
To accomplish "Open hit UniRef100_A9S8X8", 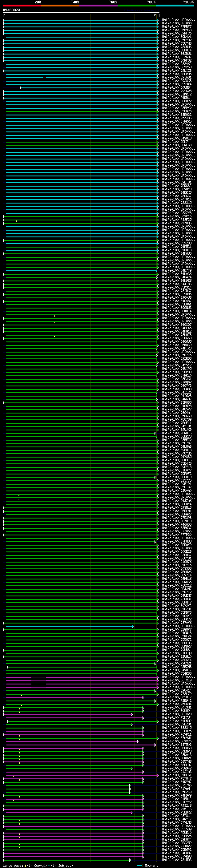I will tap(176, 81).
